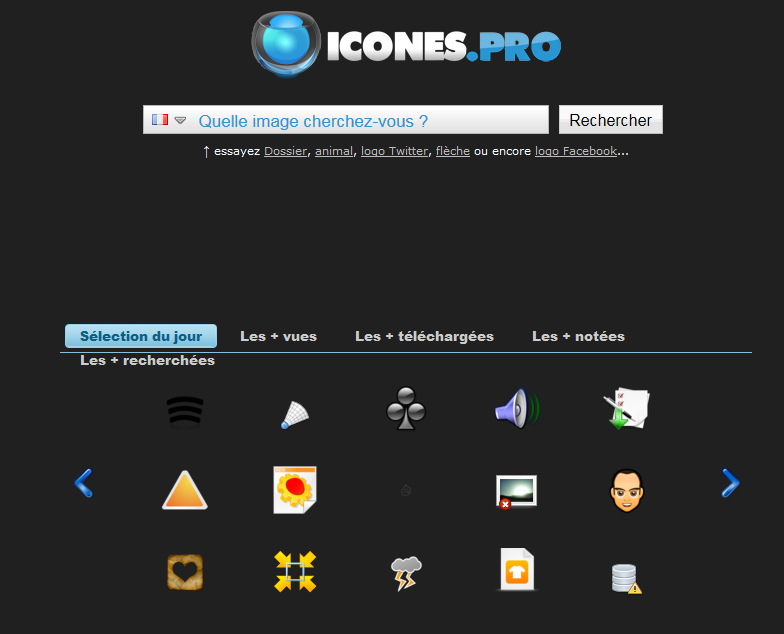
Task: Click the orange triangle icon
Action: (185, 490)
